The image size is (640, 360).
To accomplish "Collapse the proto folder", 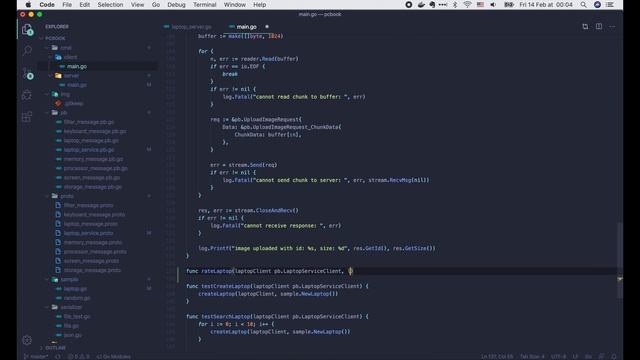I will 67,196.
